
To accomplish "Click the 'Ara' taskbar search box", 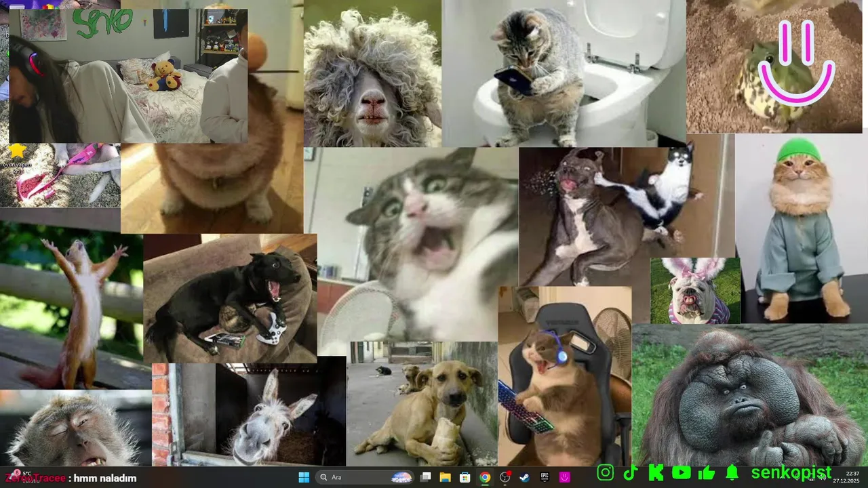I will (x=366, y=477).
